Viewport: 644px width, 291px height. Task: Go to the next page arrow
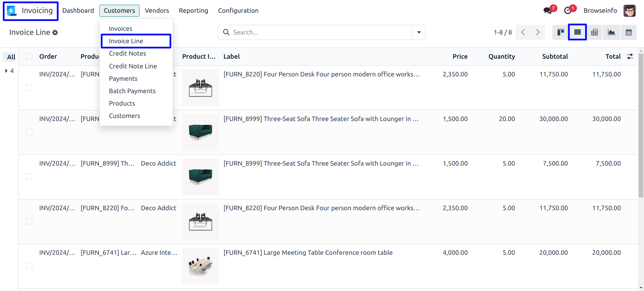[538, 32]
